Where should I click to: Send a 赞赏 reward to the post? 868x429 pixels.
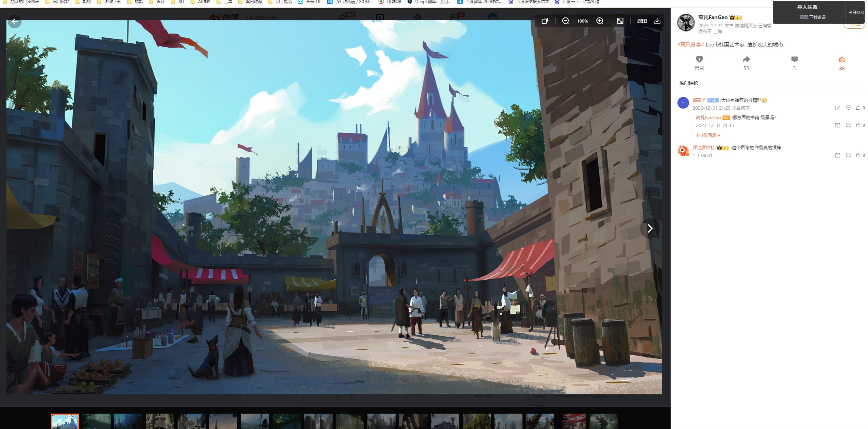[x=699, y=63]
